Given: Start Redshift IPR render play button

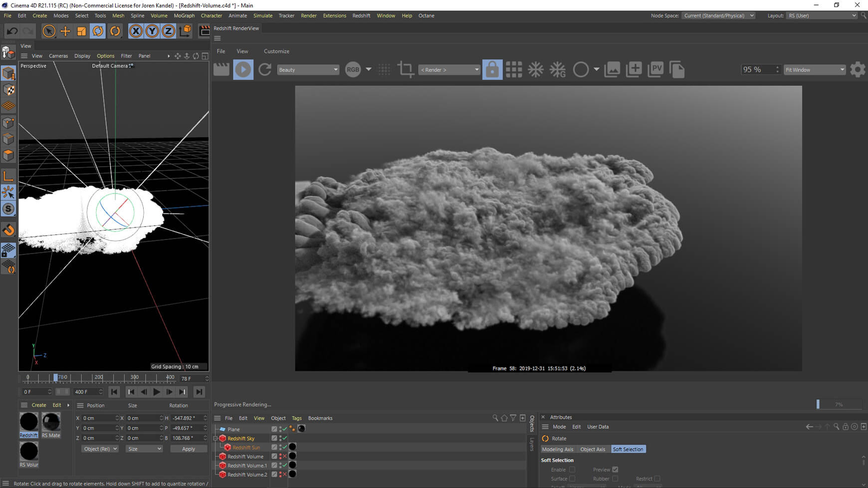Looking at the screenshot, I should [x=243, y=69].
